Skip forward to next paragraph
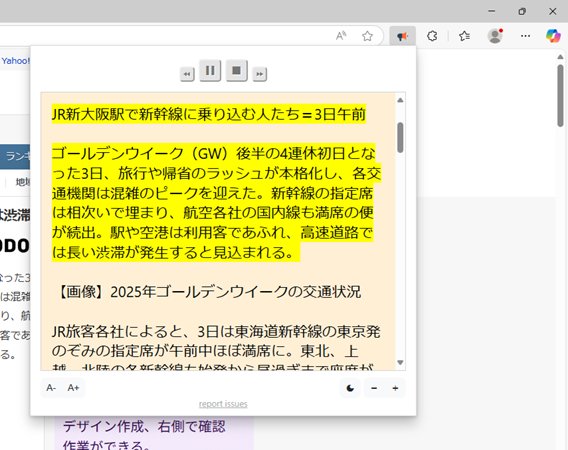 coord(259,74)
